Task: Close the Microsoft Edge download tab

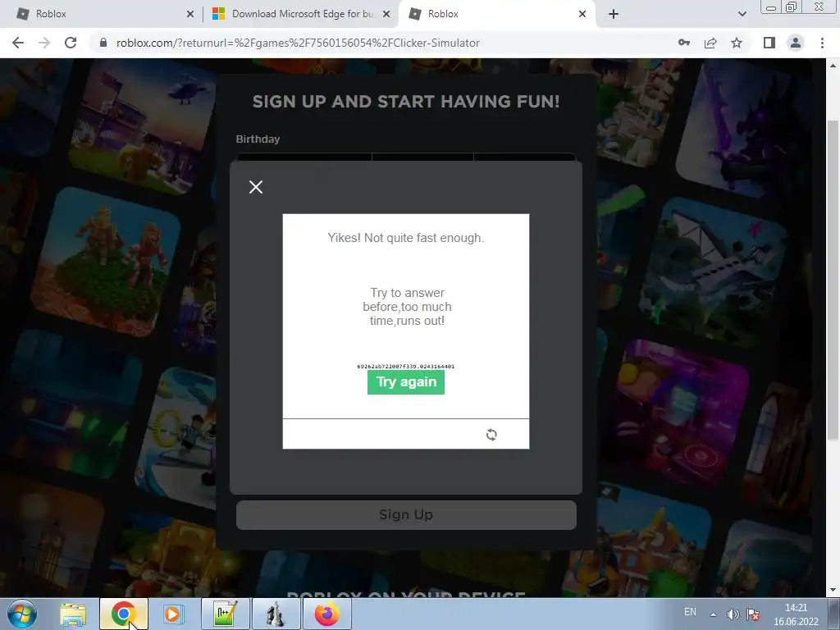Action: 386,14
